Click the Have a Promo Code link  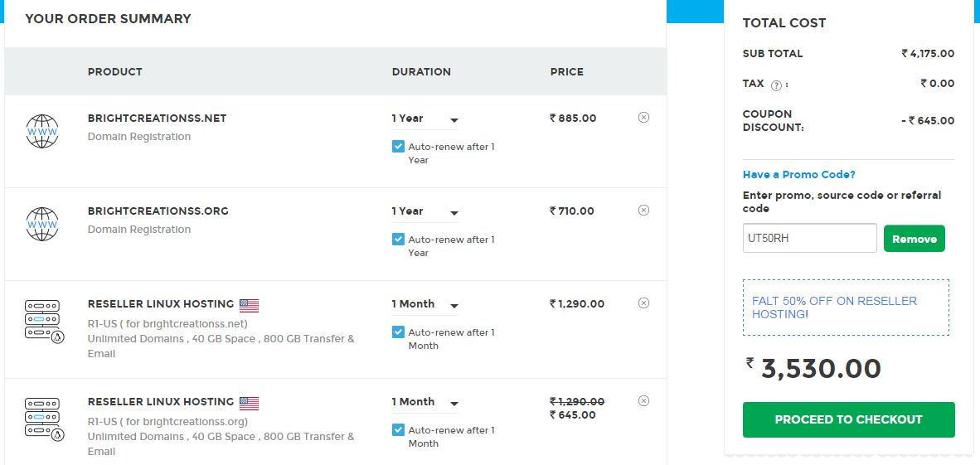click(x=798, y=175)
